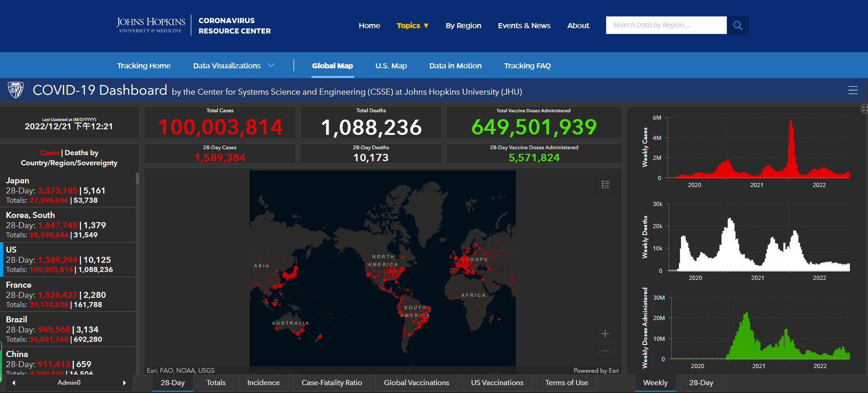Go to next Admin level arrow

click(x=124, y=383)
